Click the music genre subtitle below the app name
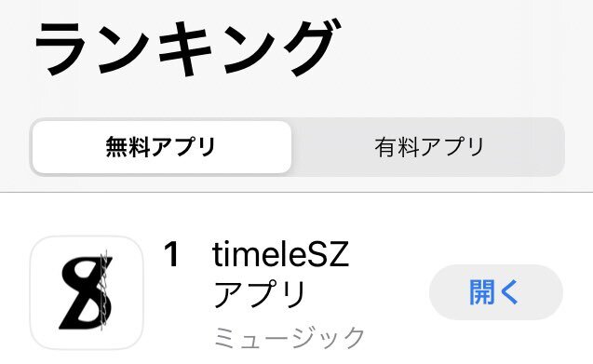Viewport: 593px width, 364px height. pyautogui.click(x=289, y=337)
